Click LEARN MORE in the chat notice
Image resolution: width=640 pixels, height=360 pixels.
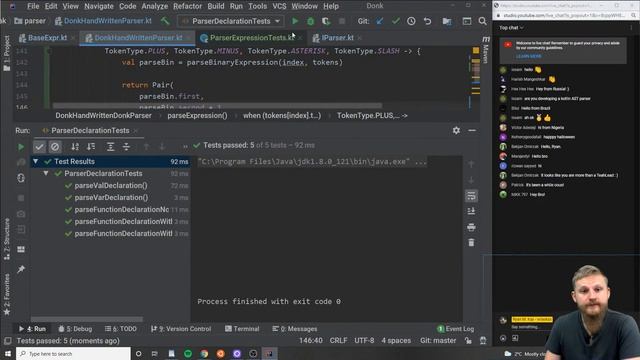528,56
